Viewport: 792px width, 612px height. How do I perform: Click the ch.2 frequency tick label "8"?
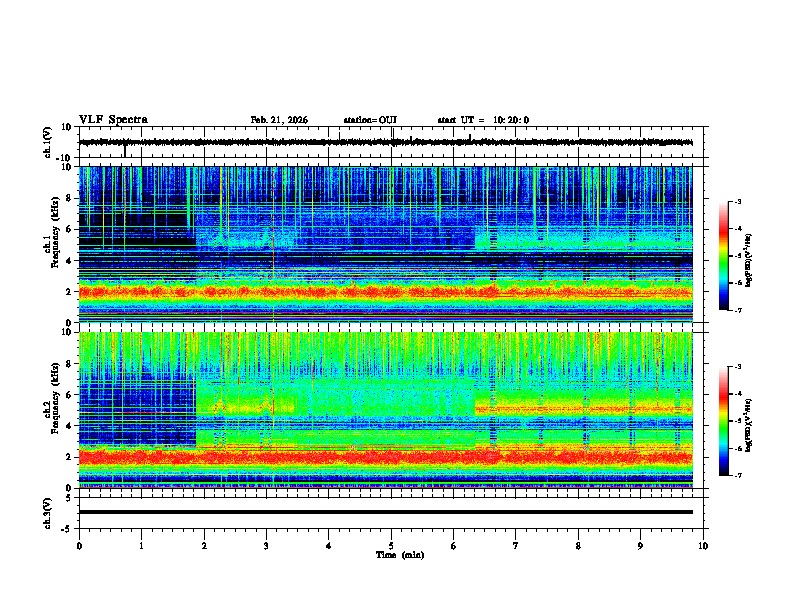tap(70, 364)
